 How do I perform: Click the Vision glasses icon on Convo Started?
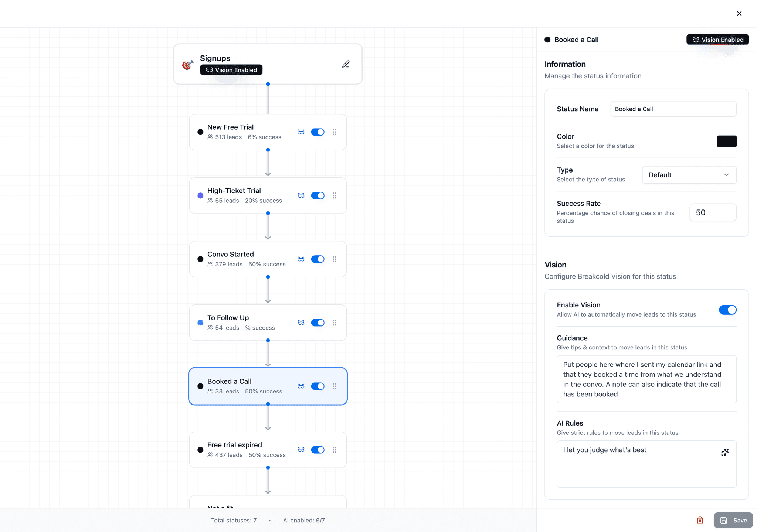click(x=301, y=259)
